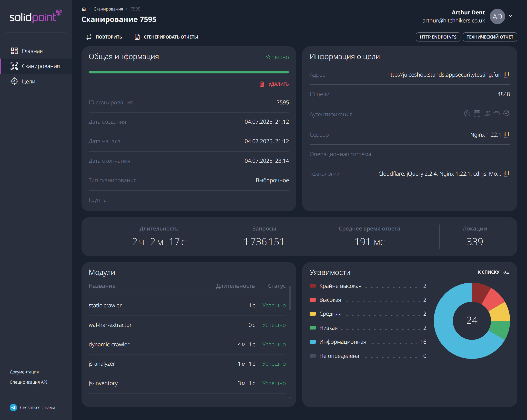Click the HTTP Basic authentication icon

(x=487, y=113)
